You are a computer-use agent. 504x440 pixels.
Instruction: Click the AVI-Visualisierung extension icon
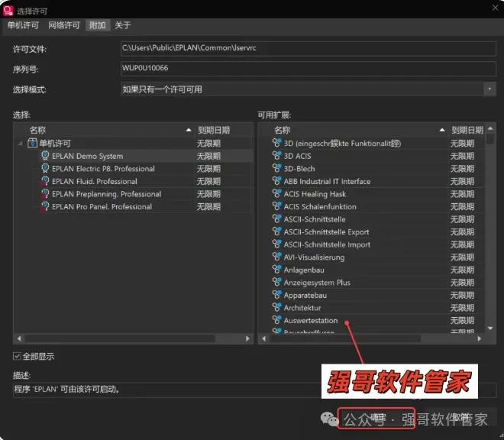[276, 257]
